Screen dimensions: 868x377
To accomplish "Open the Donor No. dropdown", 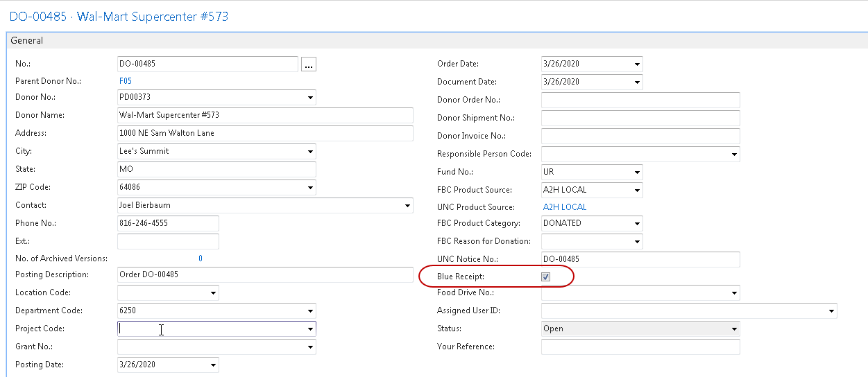I will [x=309, y=98].
